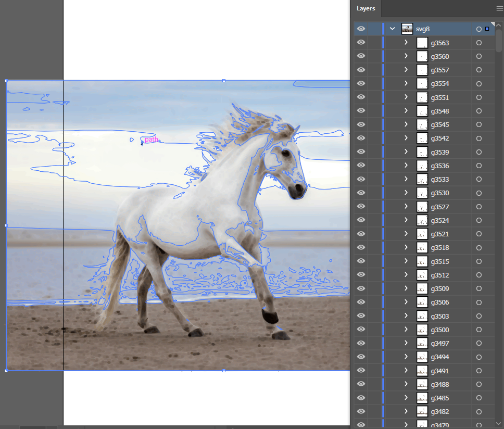Target the g3497 group circle
This screenshot has height=429, width=504.
[479, 343]
